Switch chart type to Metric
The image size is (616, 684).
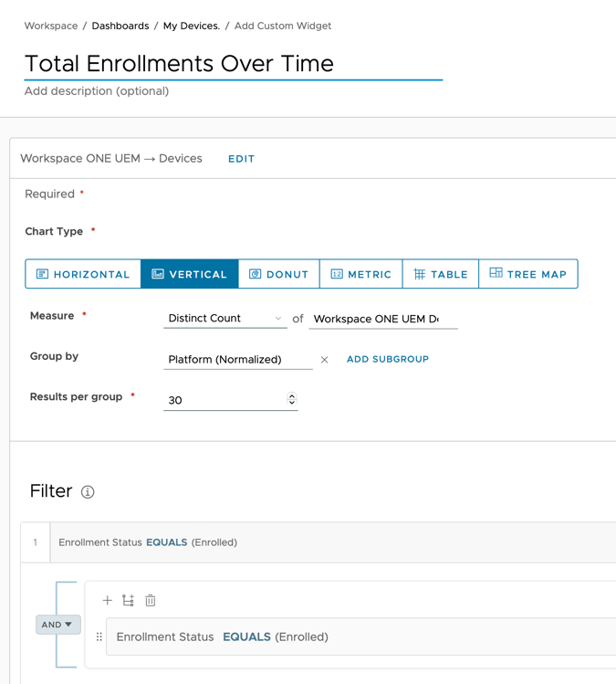point(360,274)
